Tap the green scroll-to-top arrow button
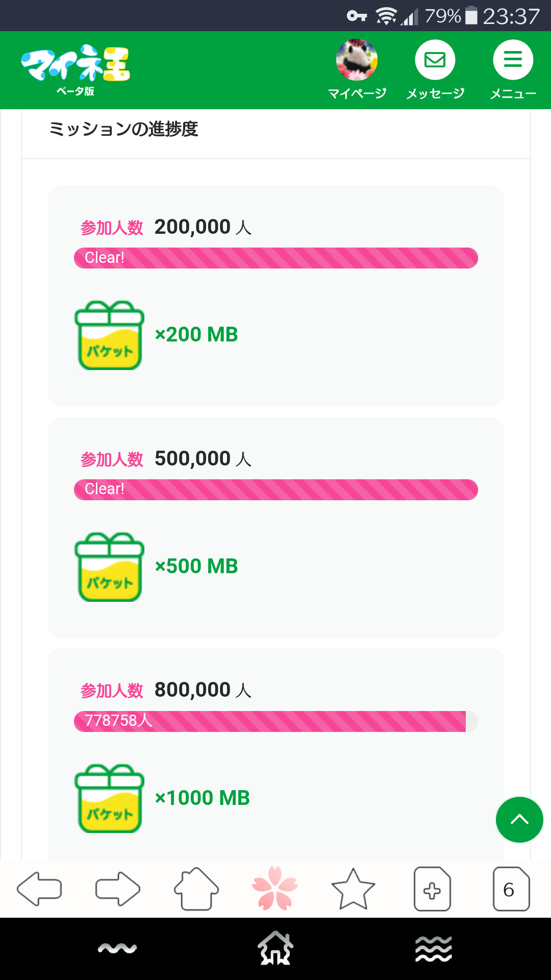Image resolution: width=551 pixels, height=980 pixels. pyautogui.click(x=519, y=820)
